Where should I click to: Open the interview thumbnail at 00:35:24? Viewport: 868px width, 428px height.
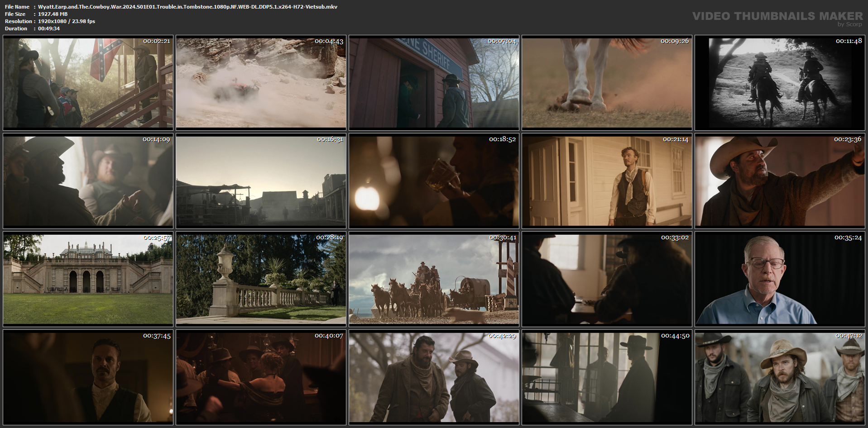(780, 279)
